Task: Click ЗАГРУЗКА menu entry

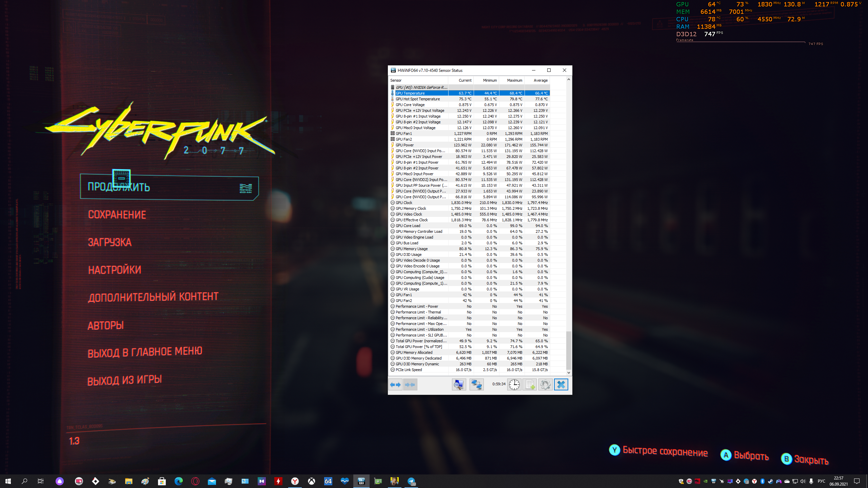Action: (110, 242)
